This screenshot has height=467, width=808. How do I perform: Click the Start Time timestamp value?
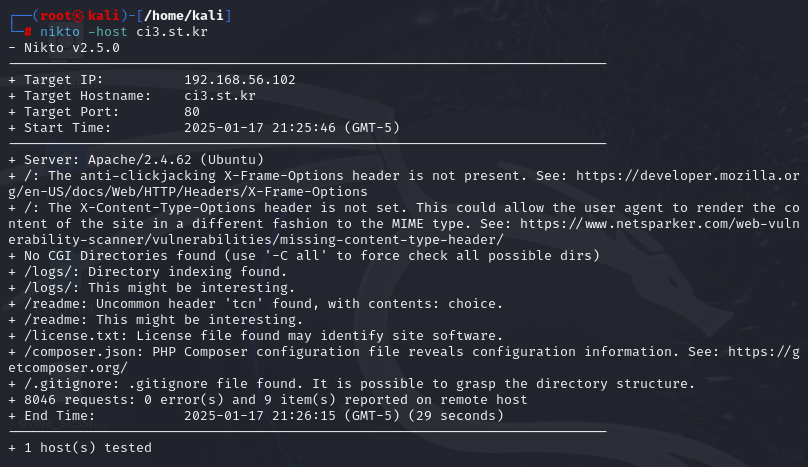(x=292, y=128)
